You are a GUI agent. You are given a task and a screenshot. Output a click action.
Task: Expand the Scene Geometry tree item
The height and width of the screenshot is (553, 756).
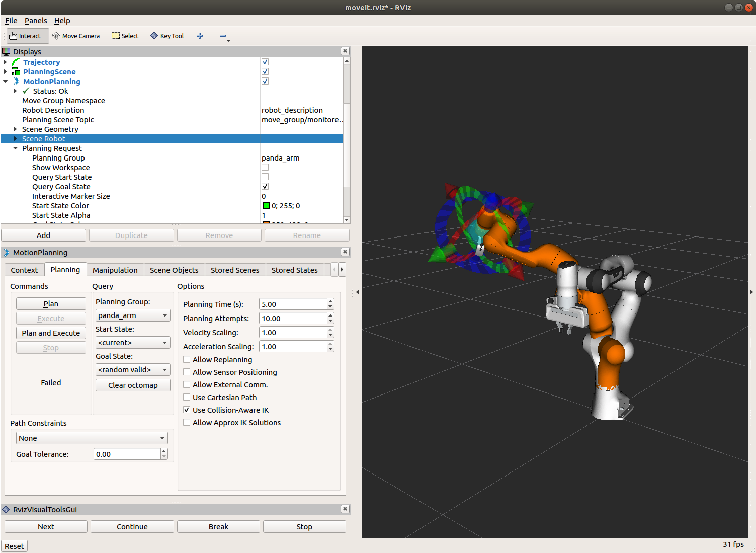pyautogui.click(x=16, y=129)
